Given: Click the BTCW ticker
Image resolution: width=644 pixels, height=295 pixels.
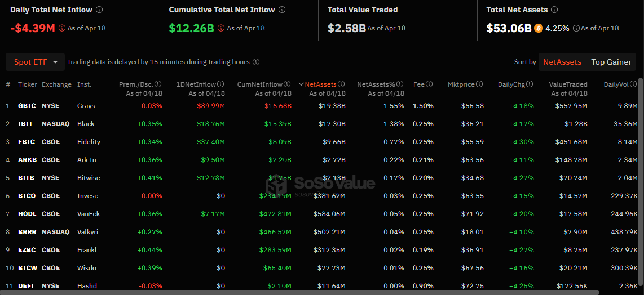Looking at the screenshot, I should tap(28, 268).
